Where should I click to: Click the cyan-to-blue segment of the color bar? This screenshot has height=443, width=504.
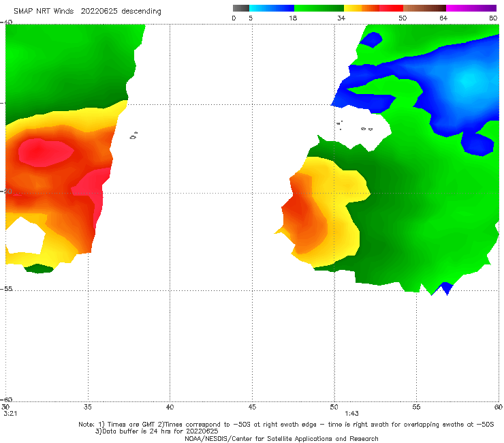click(272, 8)
